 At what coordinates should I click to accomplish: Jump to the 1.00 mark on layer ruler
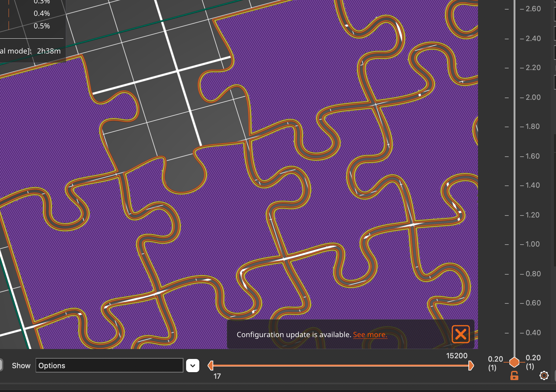pos(530,244)
